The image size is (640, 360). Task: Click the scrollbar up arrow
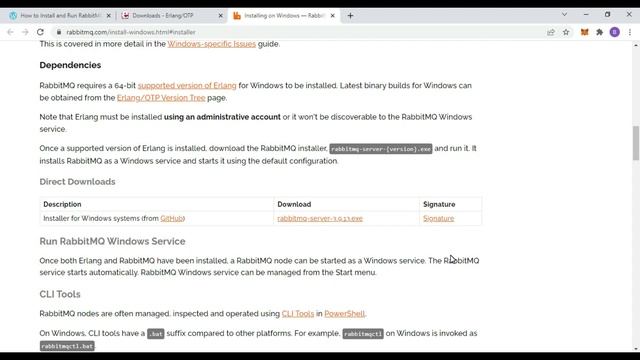[x=636, y=45]
